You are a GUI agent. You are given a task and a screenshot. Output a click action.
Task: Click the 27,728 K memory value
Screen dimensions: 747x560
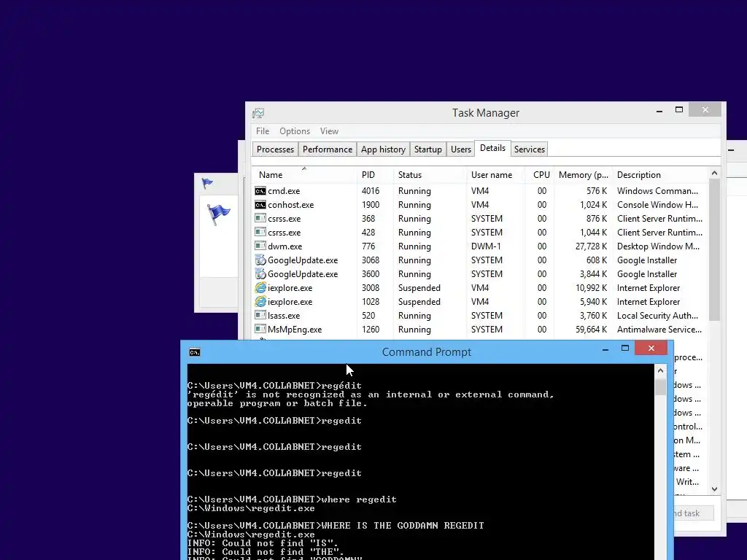click(591, 246)
